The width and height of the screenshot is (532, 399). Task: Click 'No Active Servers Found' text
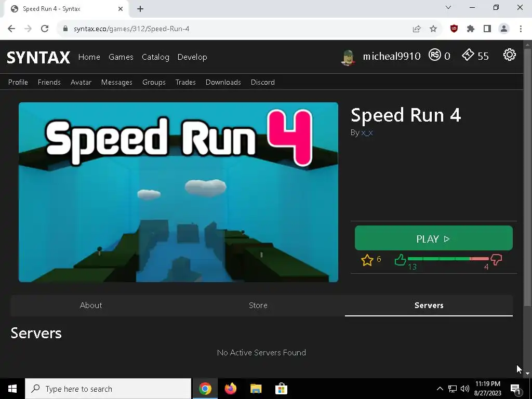261,353
